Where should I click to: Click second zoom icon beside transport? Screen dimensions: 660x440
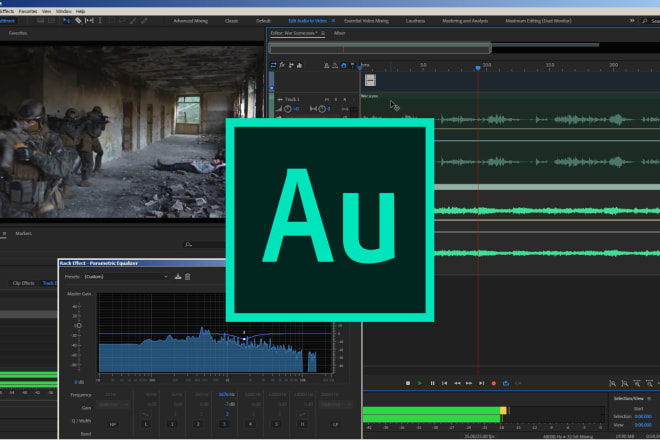pos(625,384)
